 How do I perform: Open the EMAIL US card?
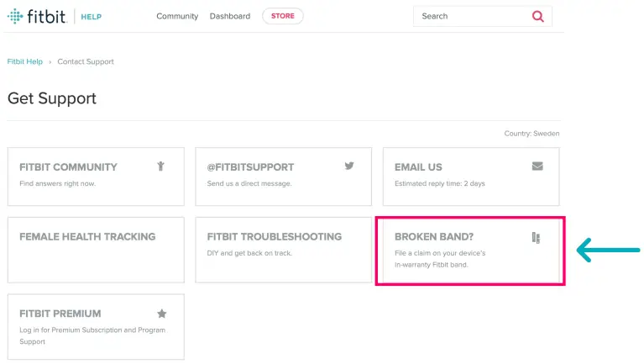(471, 177)
